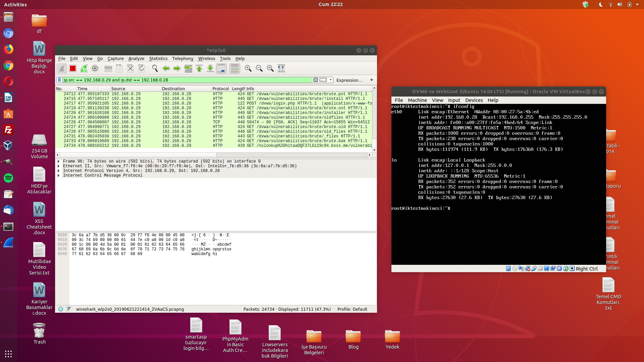Open Firefox from the Ubuntu dock
Image resolution: width=644 pixels, height=362 pixels.
coord(8,49)
